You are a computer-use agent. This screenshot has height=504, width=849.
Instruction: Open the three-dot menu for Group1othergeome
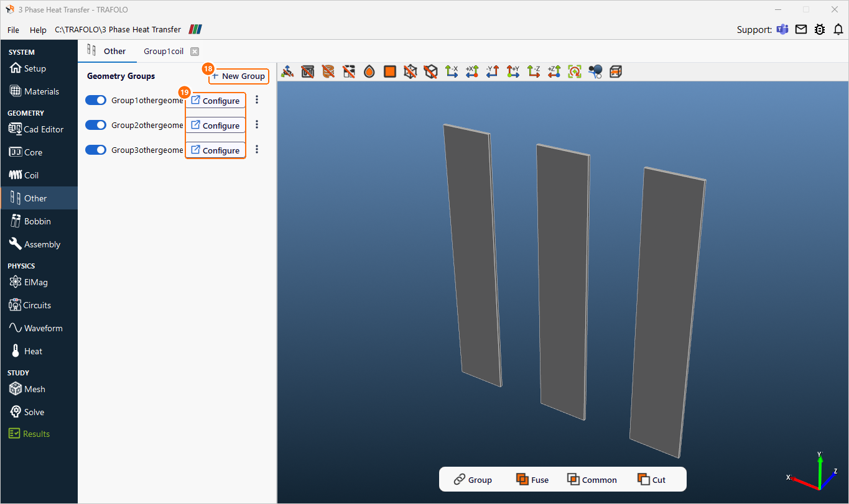tap(257, 100)
